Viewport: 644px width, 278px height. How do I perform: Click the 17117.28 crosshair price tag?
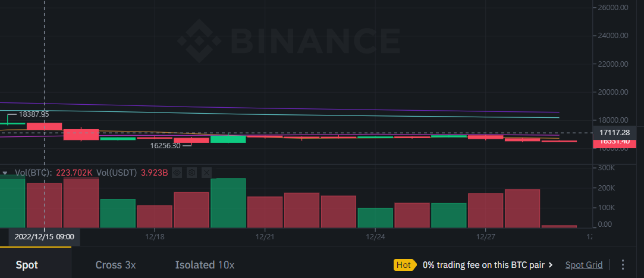[614, 132]
